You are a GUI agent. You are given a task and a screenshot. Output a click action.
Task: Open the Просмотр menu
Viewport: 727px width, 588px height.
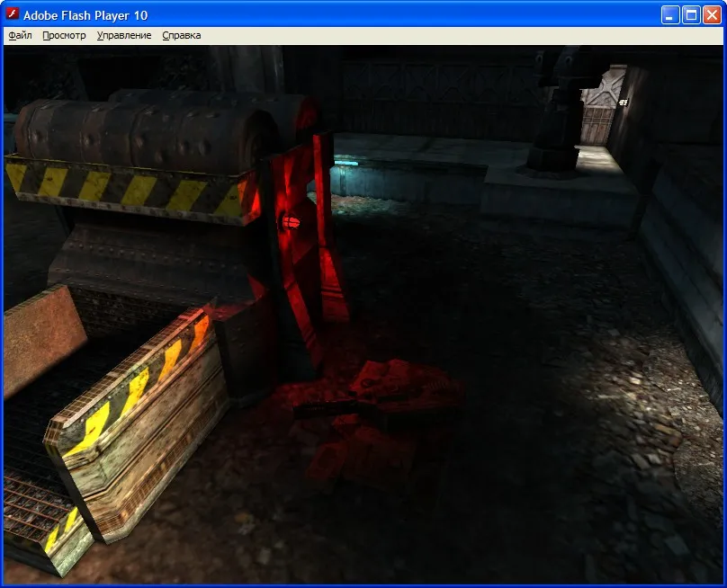coord(64,35)
